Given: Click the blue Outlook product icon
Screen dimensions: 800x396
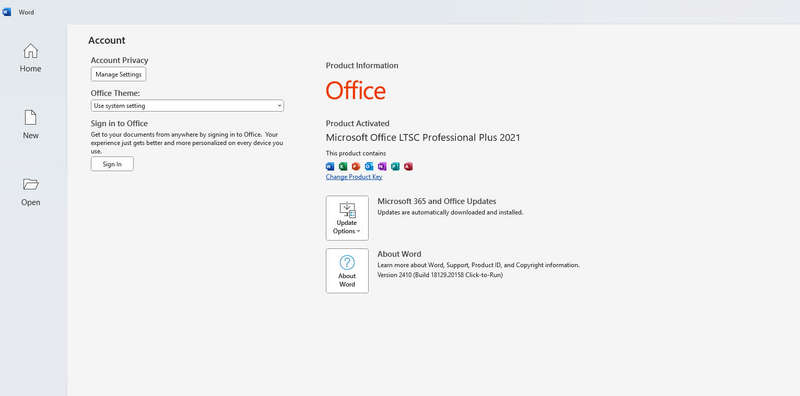Looking at the screenshot, I should pos(369,166).
